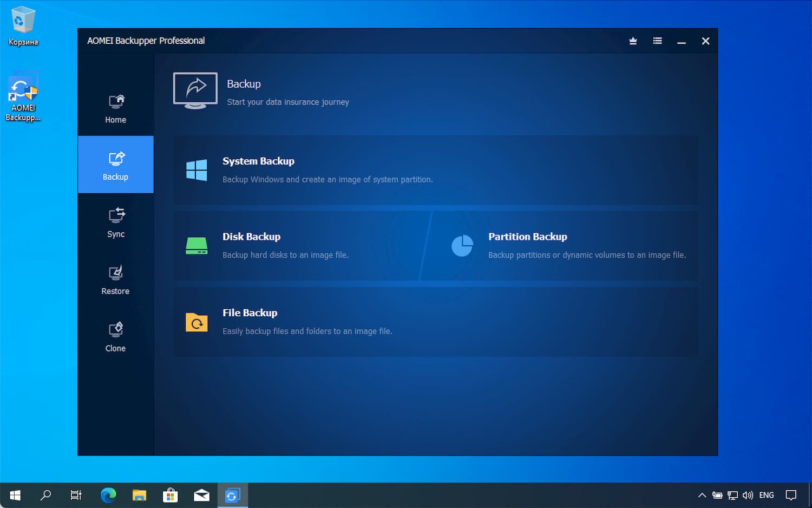812x508 pixels.
Task: Close the AOMEI Backupper window
Action: point(705,41)
